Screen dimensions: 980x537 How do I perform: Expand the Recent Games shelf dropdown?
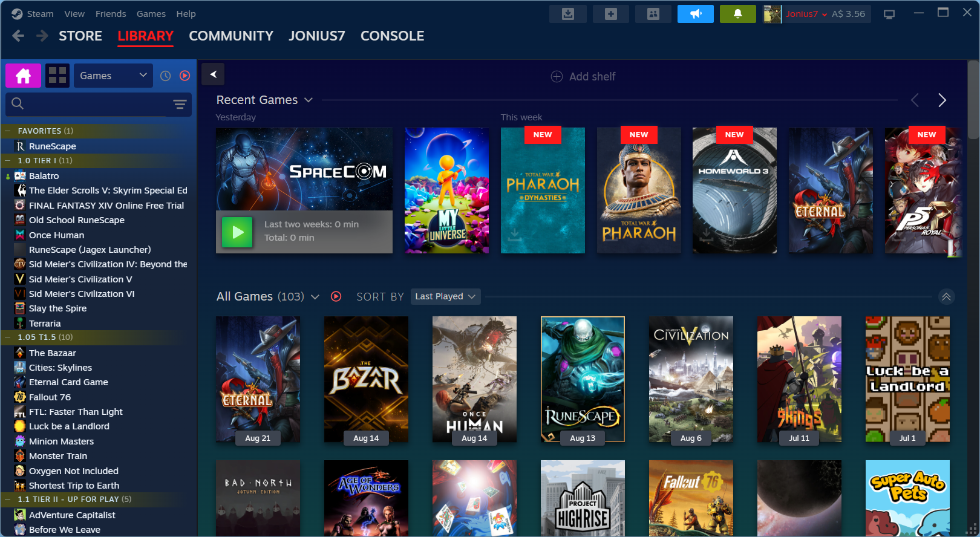pos(309,100)
